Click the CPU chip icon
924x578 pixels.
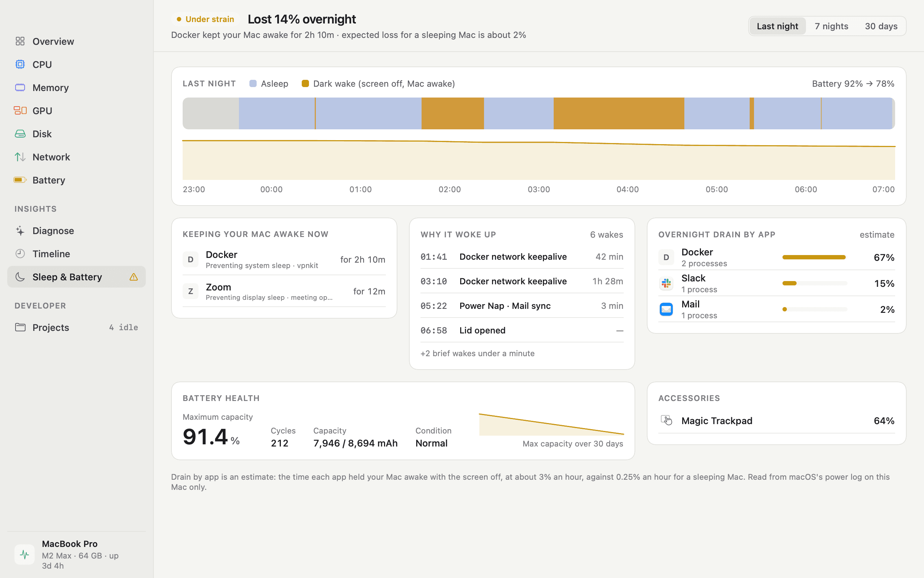pyautogui.click(x=20, y=64)
